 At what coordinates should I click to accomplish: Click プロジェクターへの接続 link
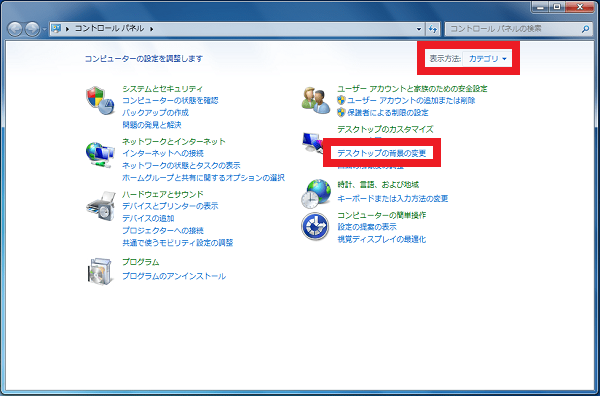pos(163,231)
